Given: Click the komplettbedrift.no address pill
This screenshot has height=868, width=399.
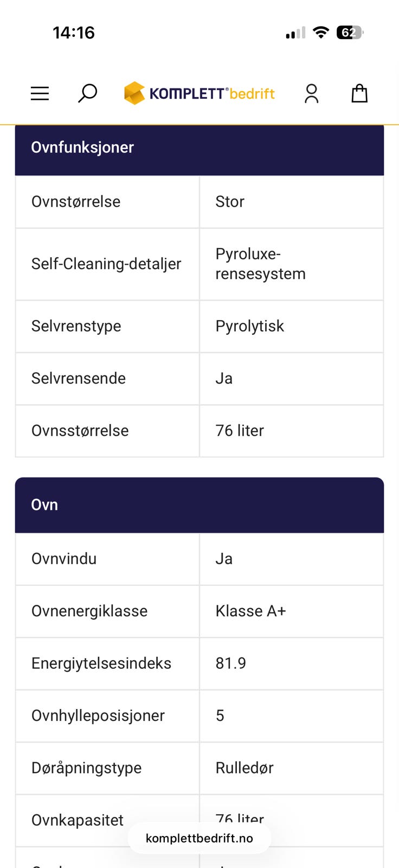Looking at the screenshot, I should point(199,838).
